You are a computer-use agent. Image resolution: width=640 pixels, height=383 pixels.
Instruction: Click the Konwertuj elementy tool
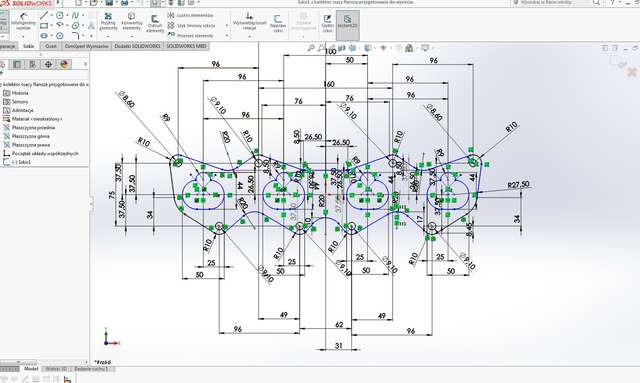point(131,21)
